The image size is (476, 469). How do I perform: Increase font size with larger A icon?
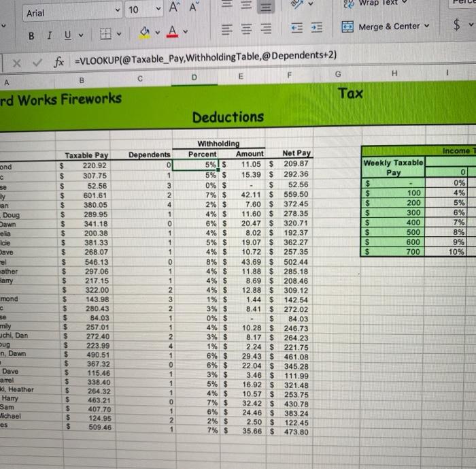174,7
